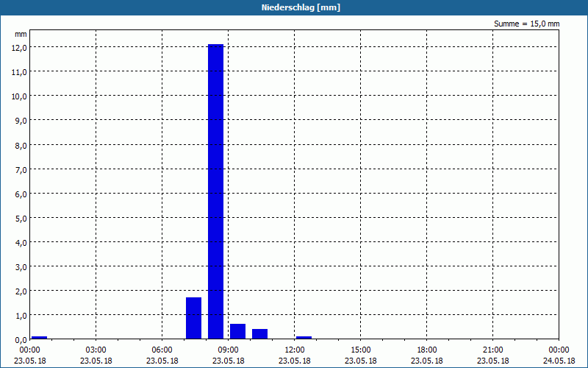This screenshot has width=588, height=368.
Task: Click the tiny bar at 00:00
Action: point(39,338)
